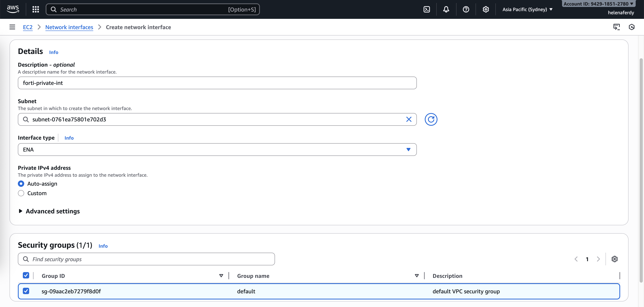Open console settings gear in header

[485, 10]
